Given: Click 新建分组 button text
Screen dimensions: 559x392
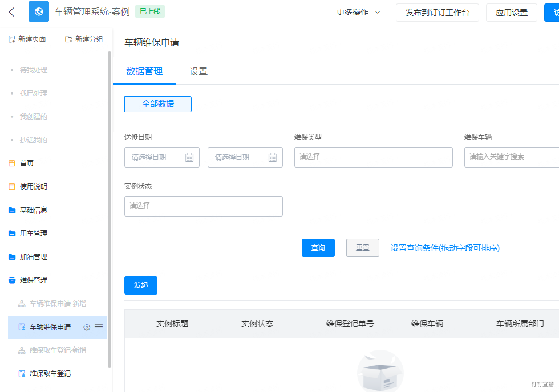Looking at the screenshot, I should 89,39.
